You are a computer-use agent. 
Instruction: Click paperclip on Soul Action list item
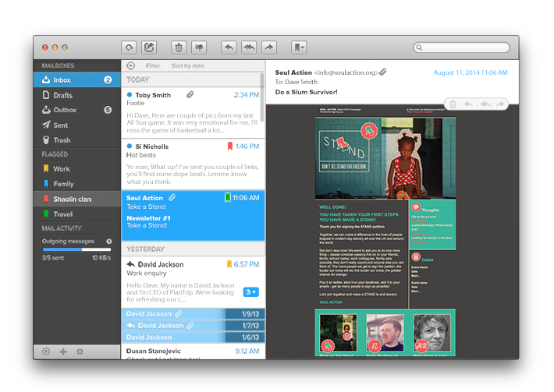pyautogui.click(x=172, y=198)
